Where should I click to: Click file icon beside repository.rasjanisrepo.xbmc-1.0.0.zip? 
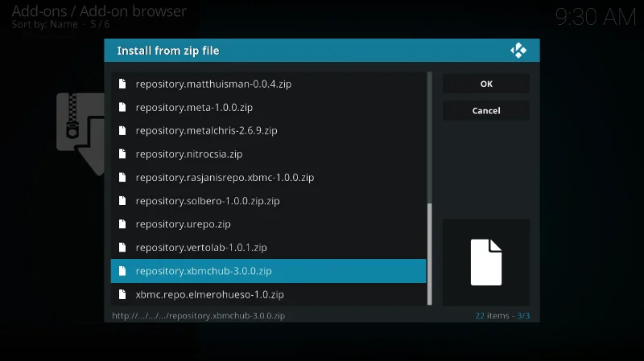[x=122, y=177]
